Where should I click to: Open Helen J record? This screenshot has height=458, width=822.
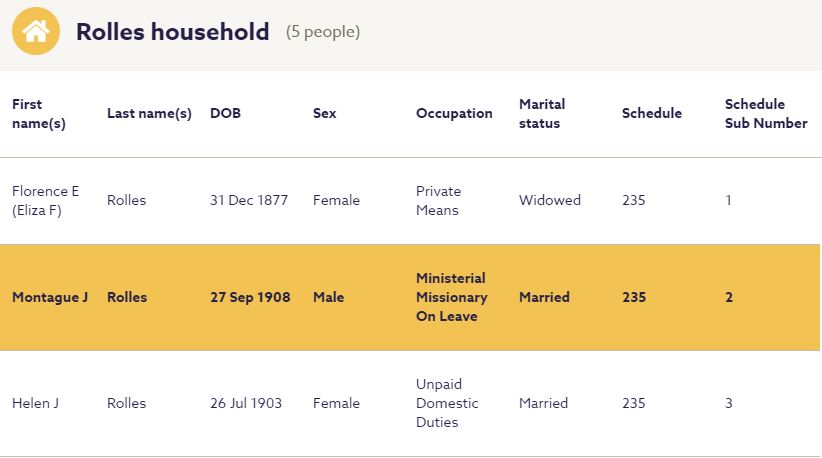tap(35, 403)
